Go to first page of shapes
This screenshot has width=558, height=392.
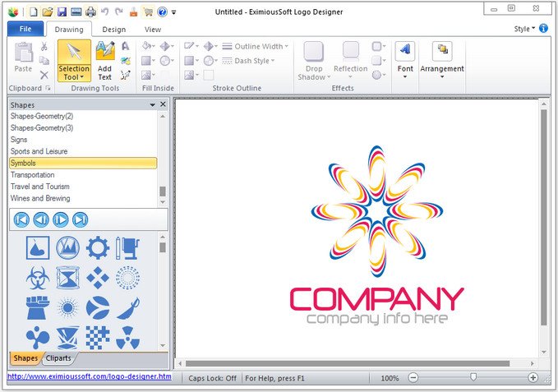21,219
